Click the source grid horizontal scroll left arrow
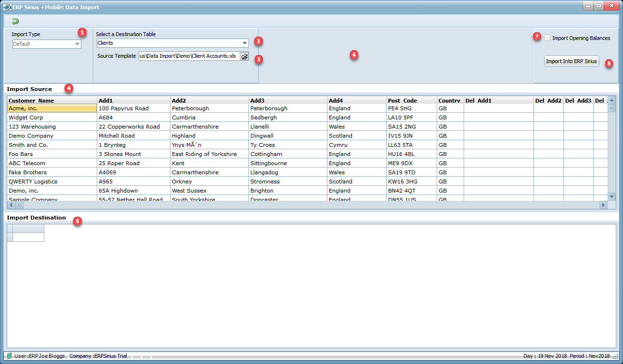This screenshot has width=623, height=364. 11,205
